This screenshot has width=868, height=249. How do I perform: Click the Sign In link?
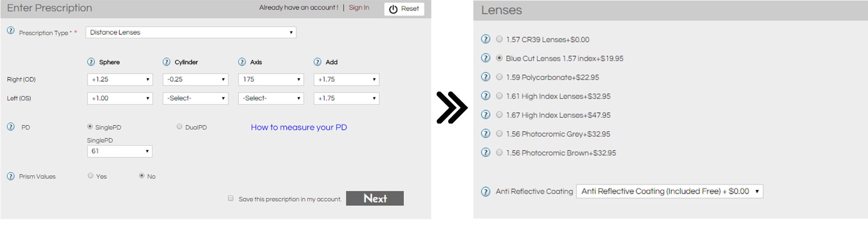coord(359,8)
